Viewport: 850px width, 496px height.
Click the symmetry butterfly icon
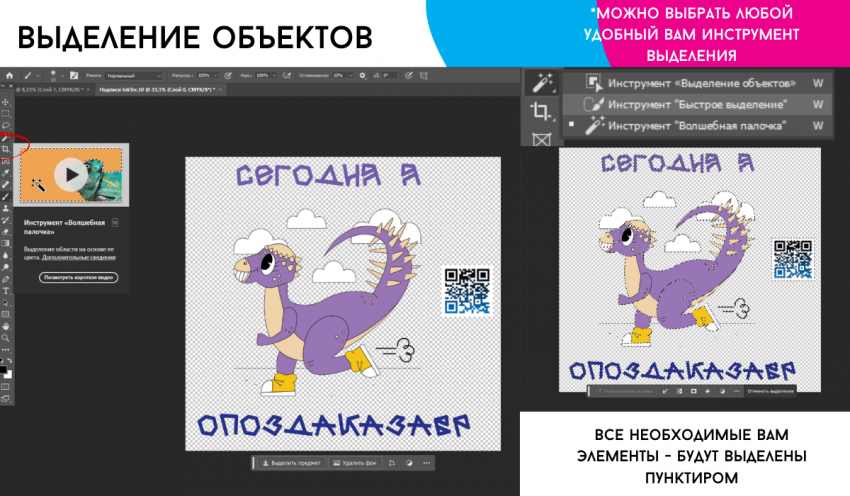[x=422, y=75]
